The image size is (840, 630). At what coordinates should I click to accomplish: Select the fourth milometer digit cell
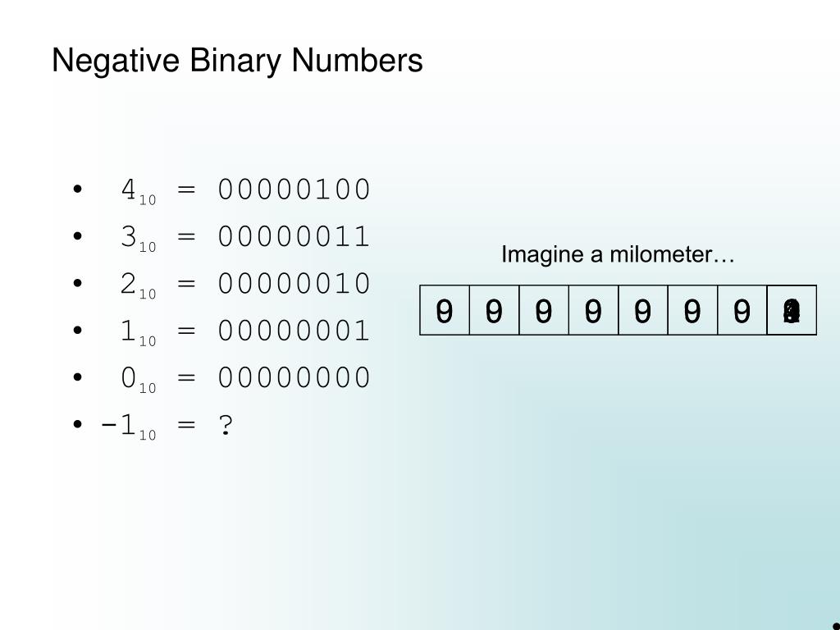594,310
